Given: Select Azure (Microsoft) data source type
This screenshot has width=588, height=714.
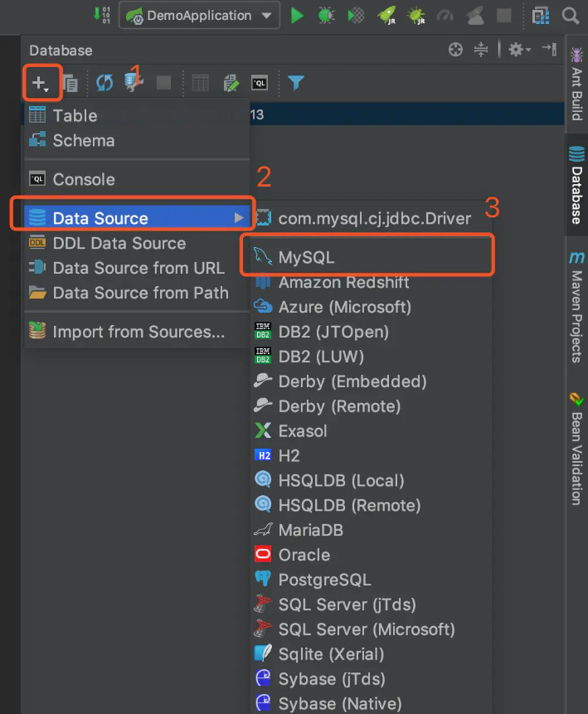Looking at the screenshot, I should pyautogui.click(x=372, y=307).
